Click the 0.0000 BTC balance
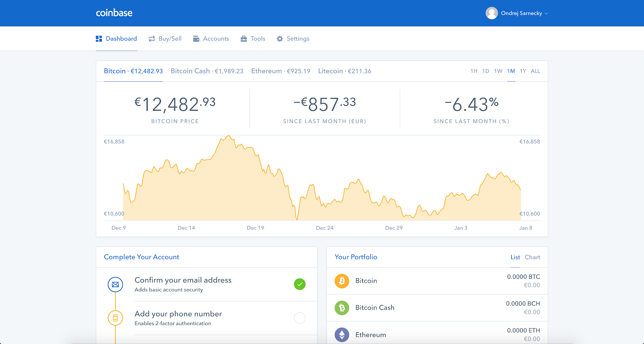644x344 pixels. click(523, 277)
